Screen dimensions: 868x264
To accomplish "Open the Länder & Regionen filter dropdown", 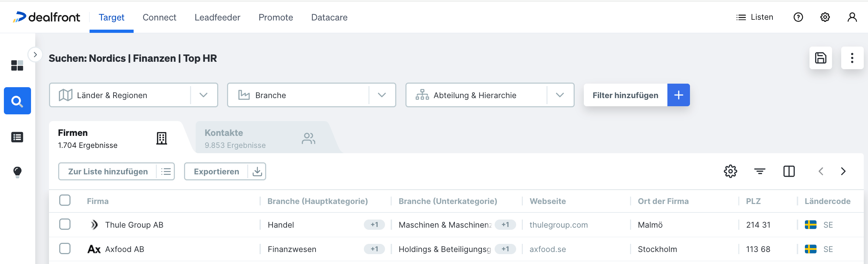I will click(134, 95).
